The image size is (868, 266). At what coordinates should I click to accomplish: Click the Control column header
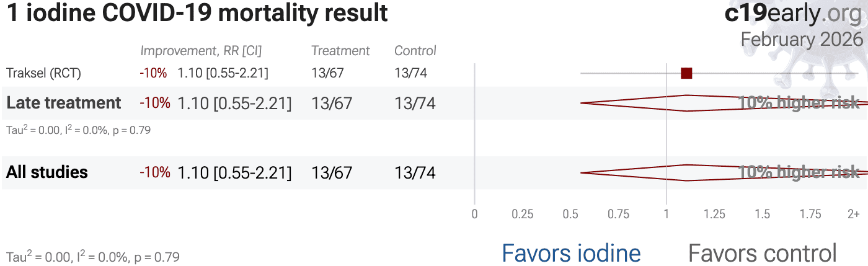(415, 51)
